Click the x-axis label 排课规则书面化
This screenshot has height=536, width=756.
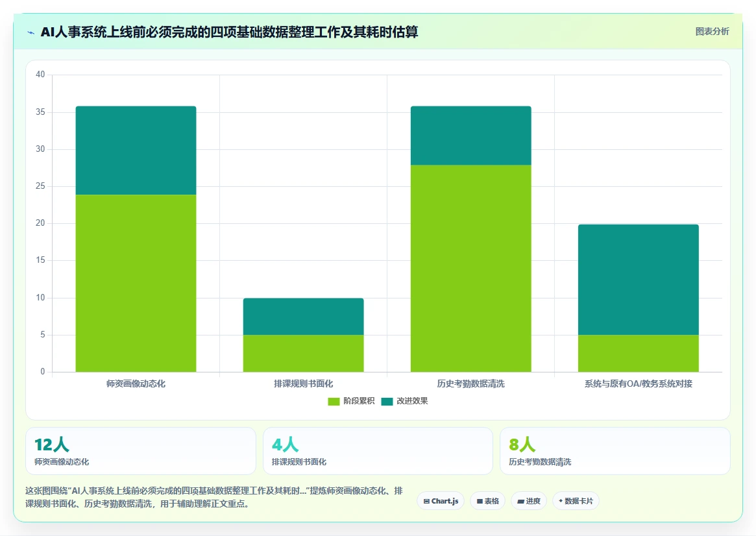[x=303, y=384]
